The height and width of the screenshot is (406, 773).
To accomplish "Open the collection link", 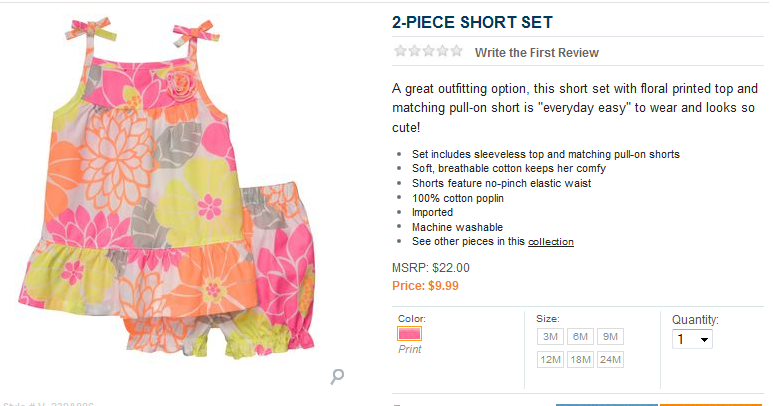I will (x=551, y=242).
